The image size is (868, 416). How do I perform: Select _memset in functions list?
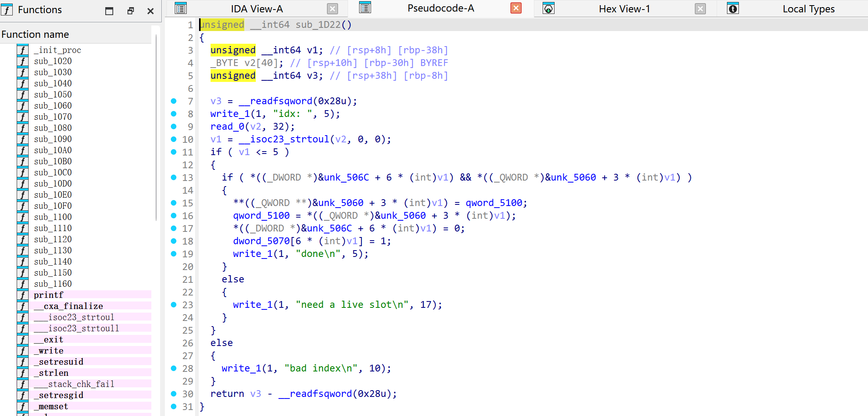coord(51,406)
